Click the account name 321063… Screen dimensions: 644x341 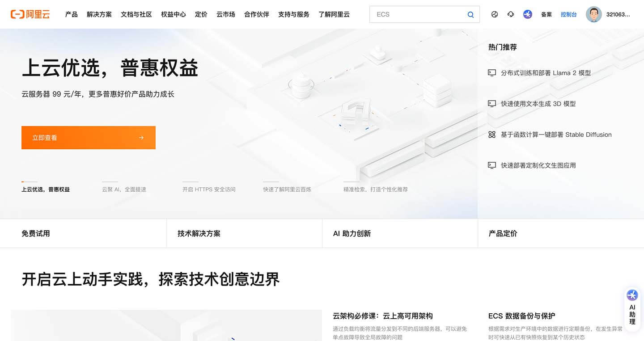(x=618, y=14)
